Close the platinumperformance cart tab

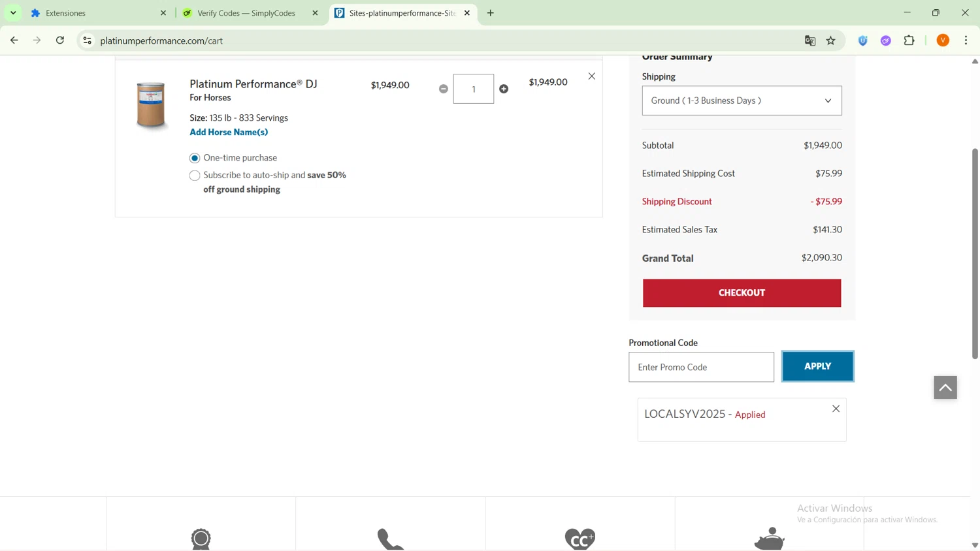(x=467, y=13)
